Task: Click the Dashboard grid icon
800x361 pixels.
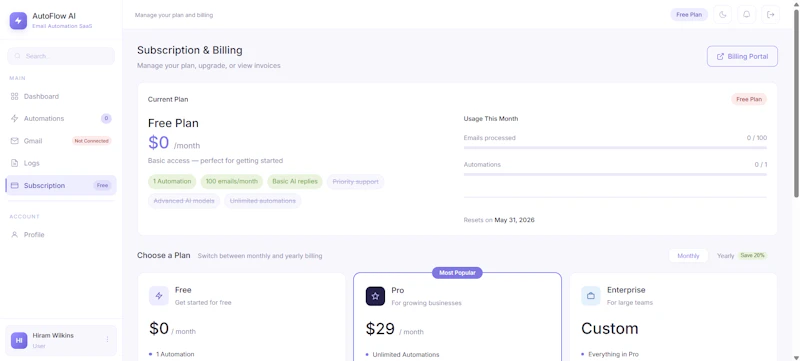Action: (x=14, y=96)
